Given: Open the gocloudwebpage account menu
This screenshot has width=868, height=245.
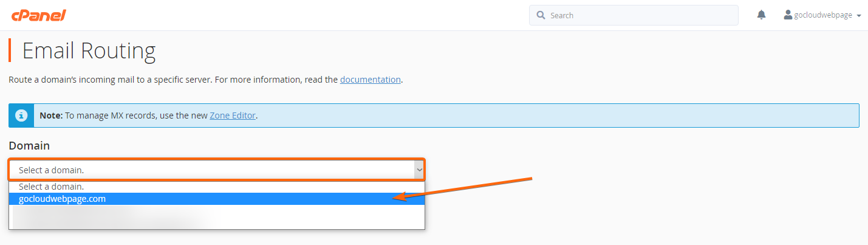Looking at the screenshot, I should pyautogui.click(x=822, y=15).
